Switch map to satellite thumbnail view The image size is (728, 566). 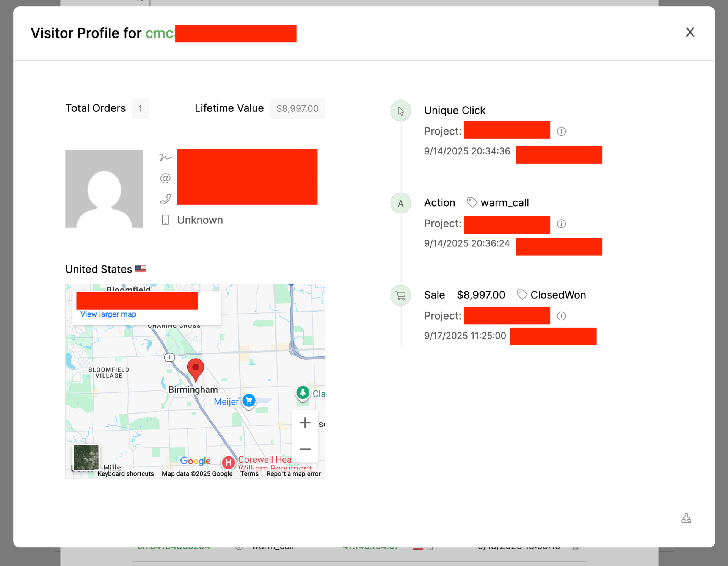click(86, 458)
